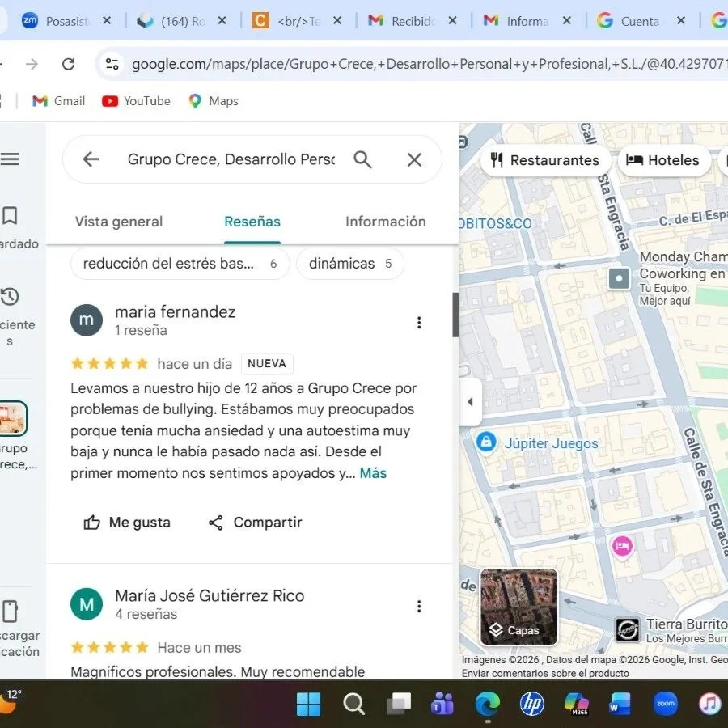Image resolution: width=728 pixels, height=728 pixels.
Task: Click the Grupo Crece search input
Action: click(231, 159)
